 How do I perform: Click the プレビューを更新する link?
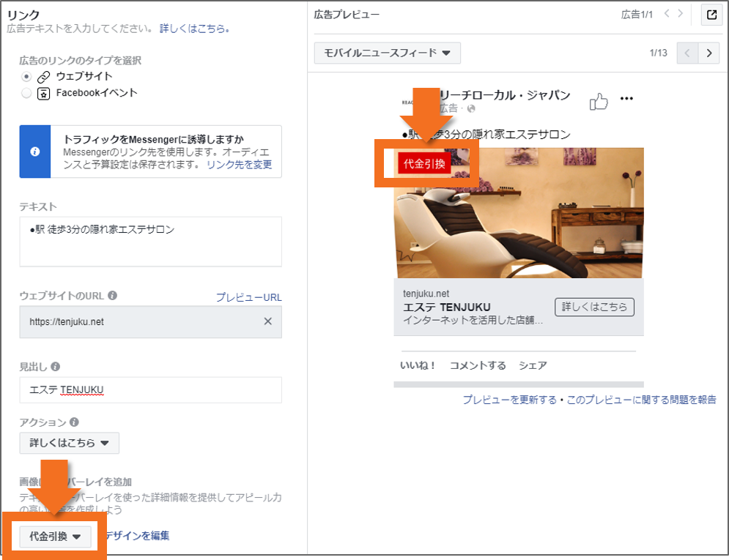[509, 400]
